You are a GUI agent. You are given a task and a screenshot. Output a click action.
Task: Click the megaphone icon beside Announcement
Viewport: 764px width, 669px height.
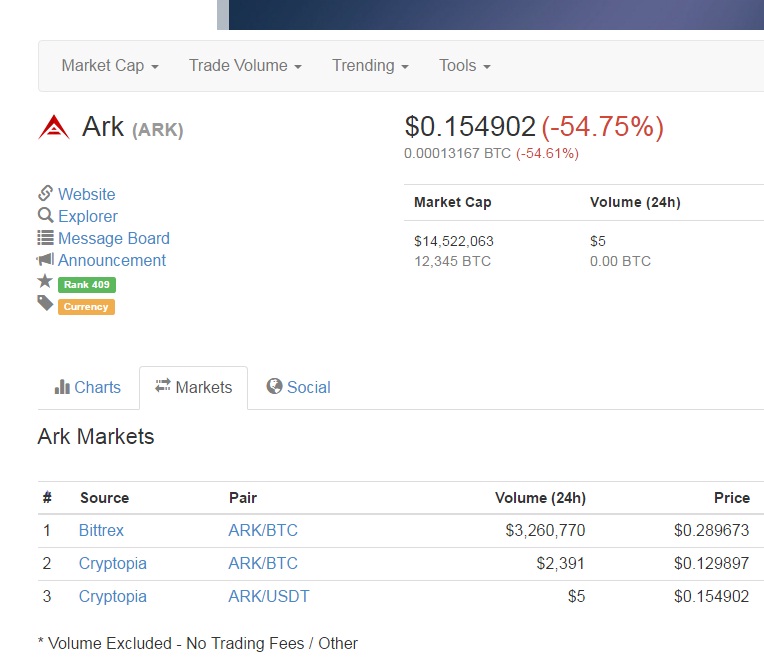[45, 259]
